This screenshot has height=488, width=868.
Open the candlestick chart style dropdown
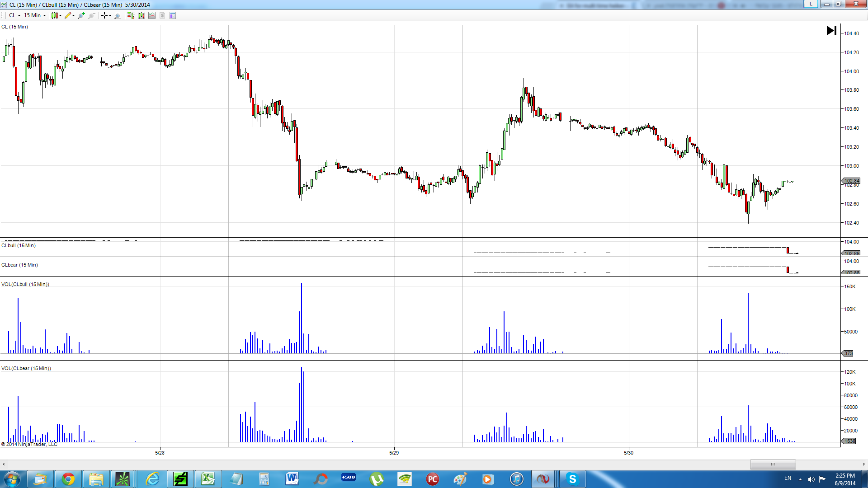pyautogui.click(x=57, y=15)
